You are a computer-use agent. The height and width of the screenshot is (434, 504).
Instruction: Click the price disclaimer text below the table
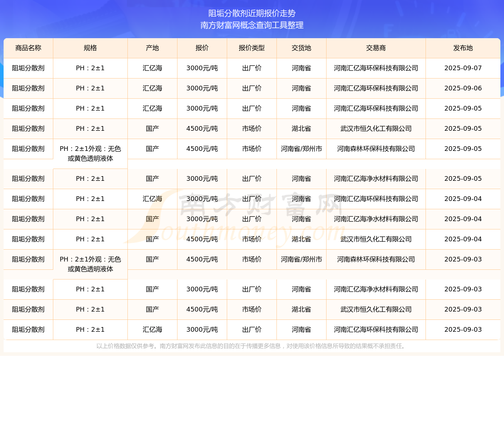(252, 346)
